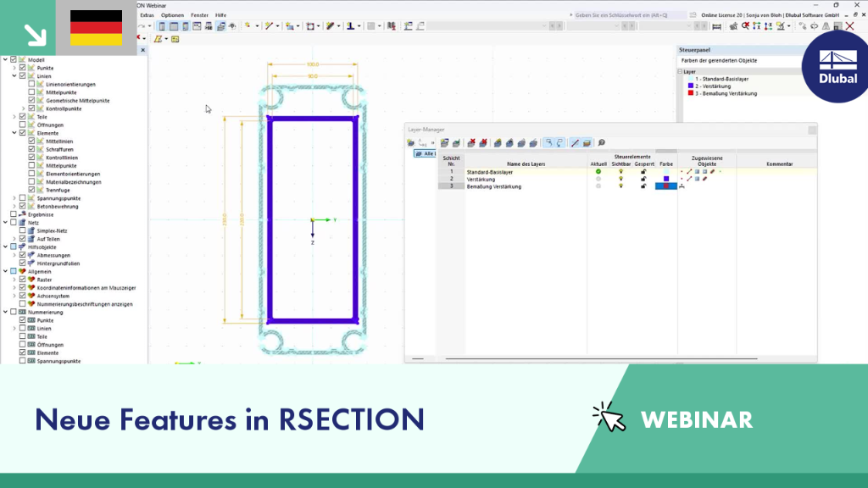868x488 pixels.
Task: Click table view icon in main toolbar
Action: point(174,26)
